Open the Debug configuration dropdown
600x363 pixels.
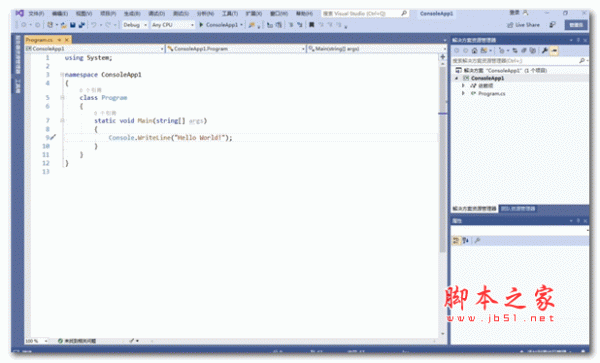(x=135, y=25)
